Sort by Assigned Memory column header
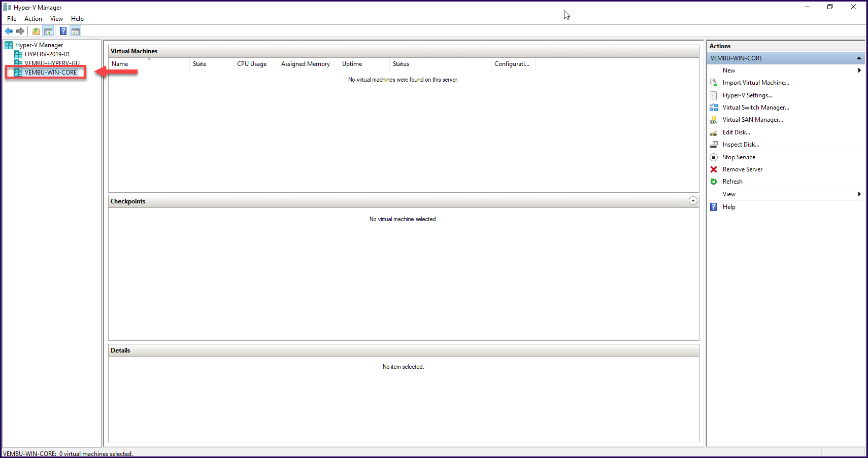This screenshot has width=868, height=458. pos(308,64)
